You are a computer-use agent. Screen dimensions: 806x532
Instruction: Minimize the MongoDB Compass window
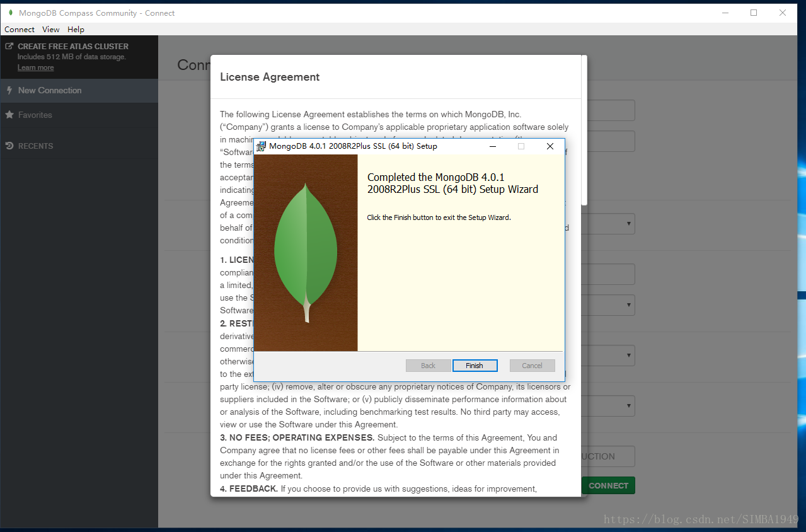pos(725,13)
